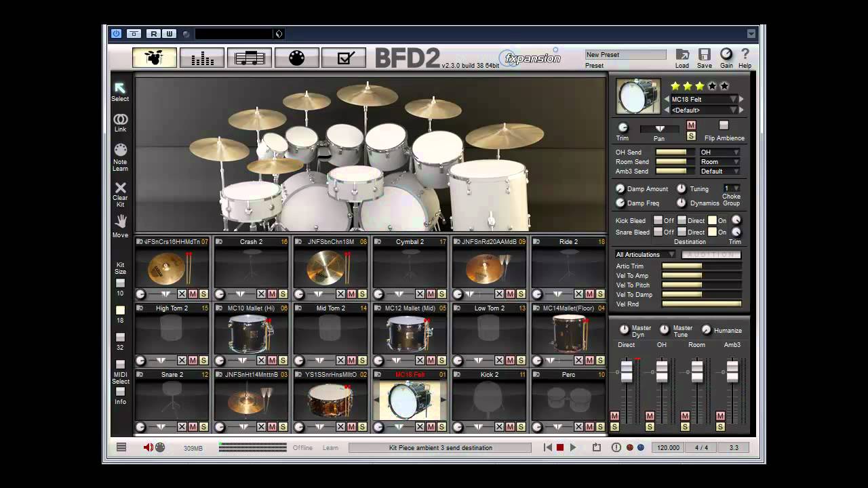Open the MC18 Felt kit piece dropdown
The height and width of the screenshot is (488, 868).
tap(704, 100)
